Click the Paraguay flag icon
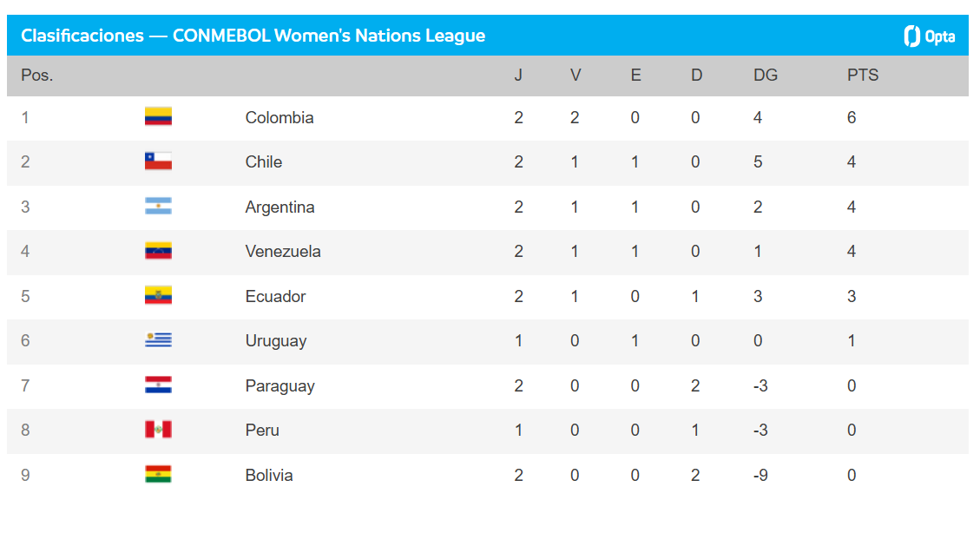980x533 pixels. [158, 385]
